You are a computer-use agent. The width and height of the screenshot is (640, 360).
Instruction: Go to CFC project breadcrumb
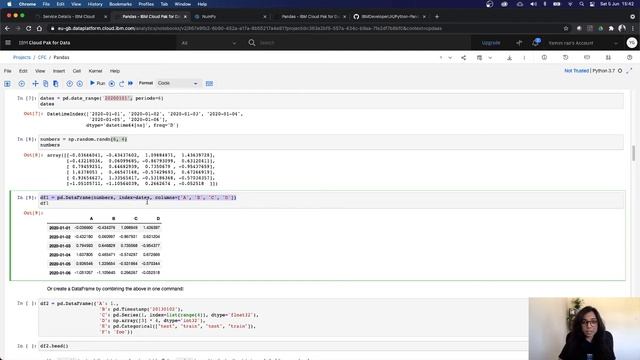pyautogui.click(x=42, y=58)
